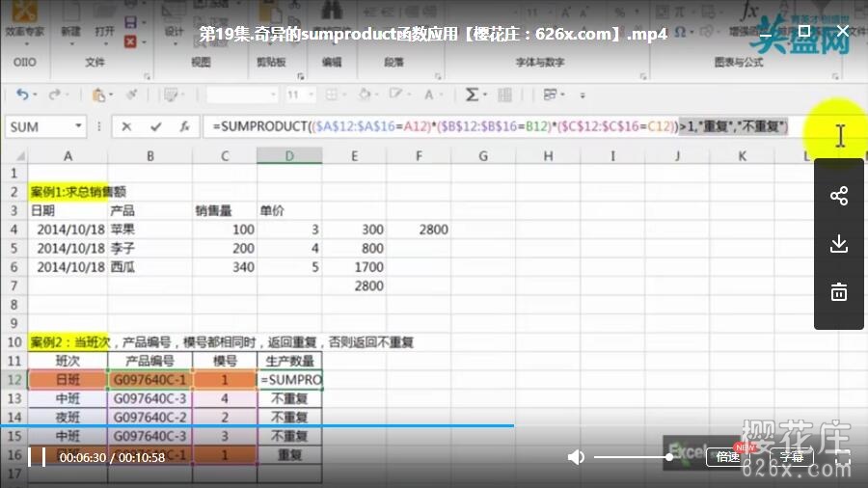Click the select-all corner triangle of sheet

20,156
